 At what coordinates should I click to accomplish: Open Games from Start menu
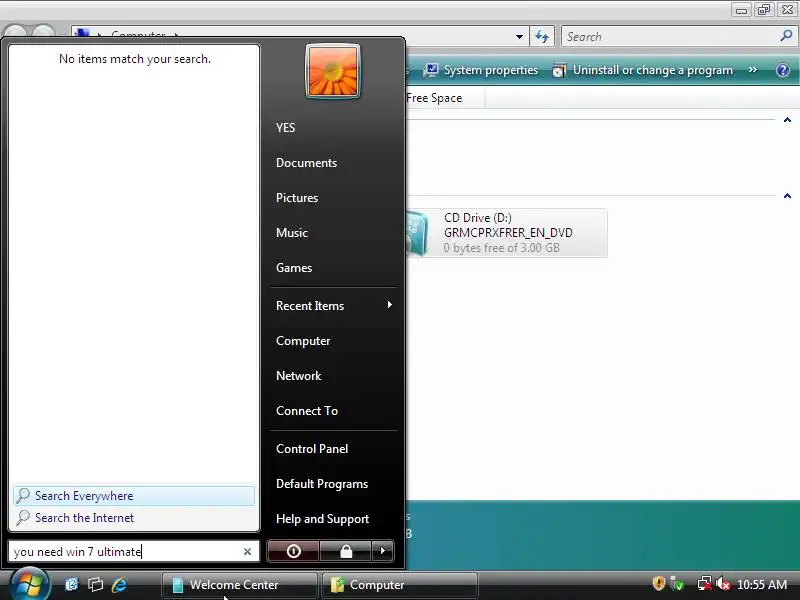(294, 268)
